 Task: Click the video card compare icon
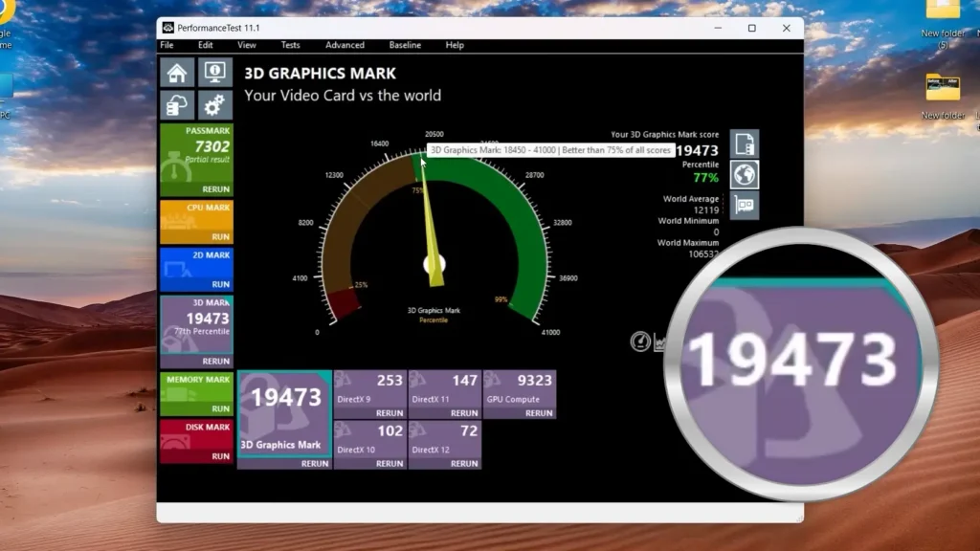[x=745, y=205]
